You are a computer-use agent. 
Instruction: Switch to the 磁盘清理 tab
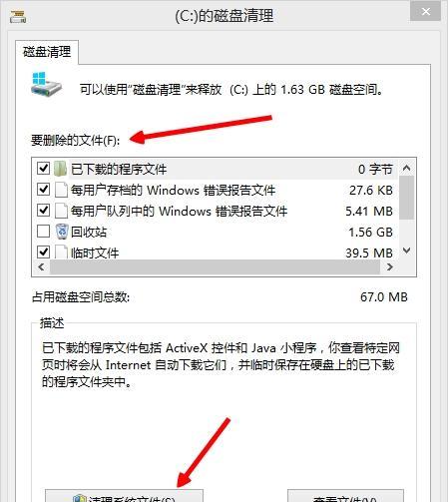[x=47, y=52]
